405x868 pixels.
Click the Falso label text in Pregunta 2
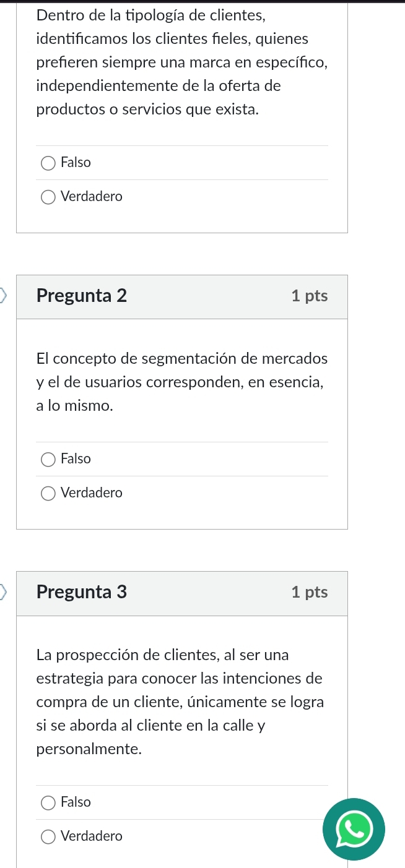76,459
